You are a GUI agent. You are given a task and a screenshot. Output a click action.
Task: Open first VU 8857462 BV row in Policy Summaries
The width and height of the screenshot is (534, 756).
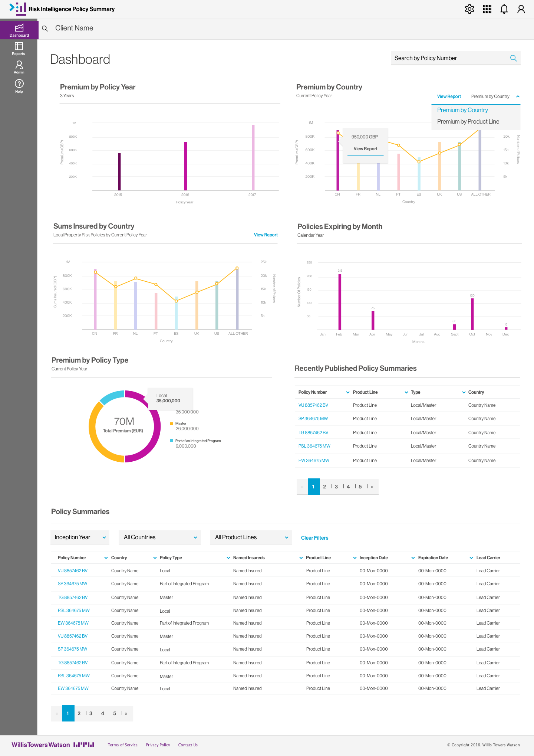point(73,571)
